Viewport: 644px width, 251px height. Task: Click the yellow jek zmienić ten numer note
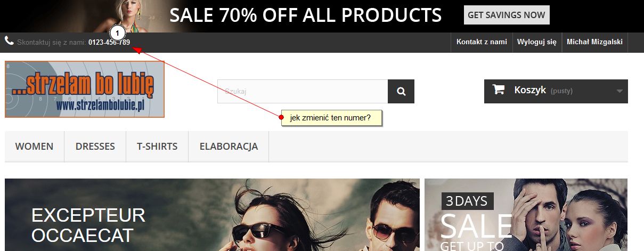coord(331,118)
